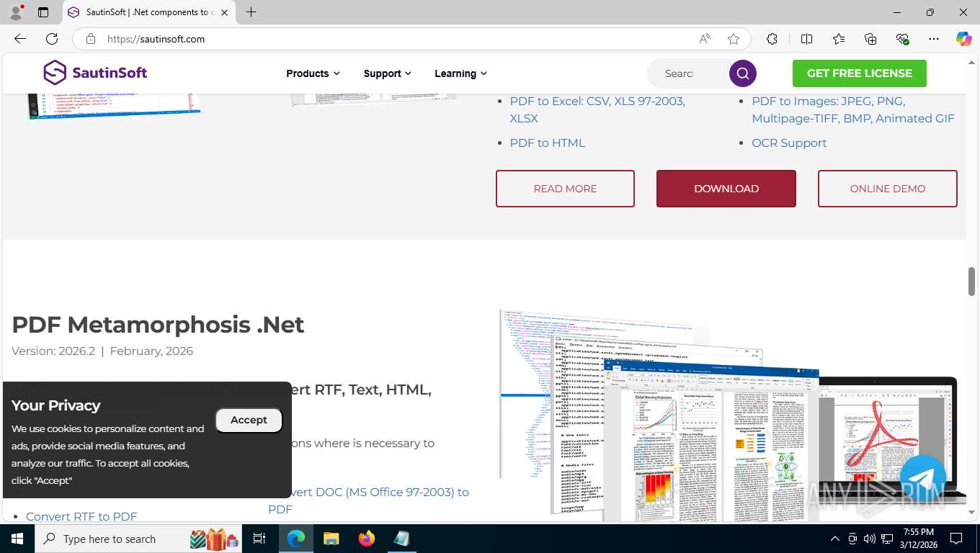Open browser Extensions icon
980x553 pixels.
[772, 39]
